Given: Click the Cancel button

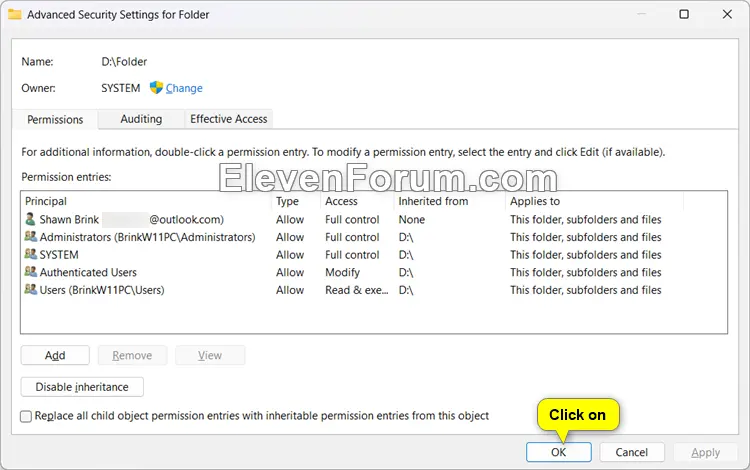Looking at the screenshot, I should pyautogui.click(x=632, y=452).
